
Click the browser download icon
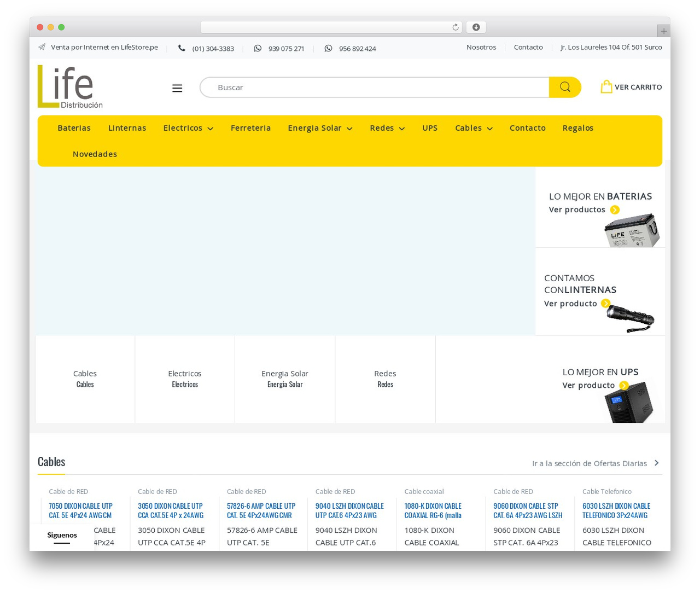point(476,27)
